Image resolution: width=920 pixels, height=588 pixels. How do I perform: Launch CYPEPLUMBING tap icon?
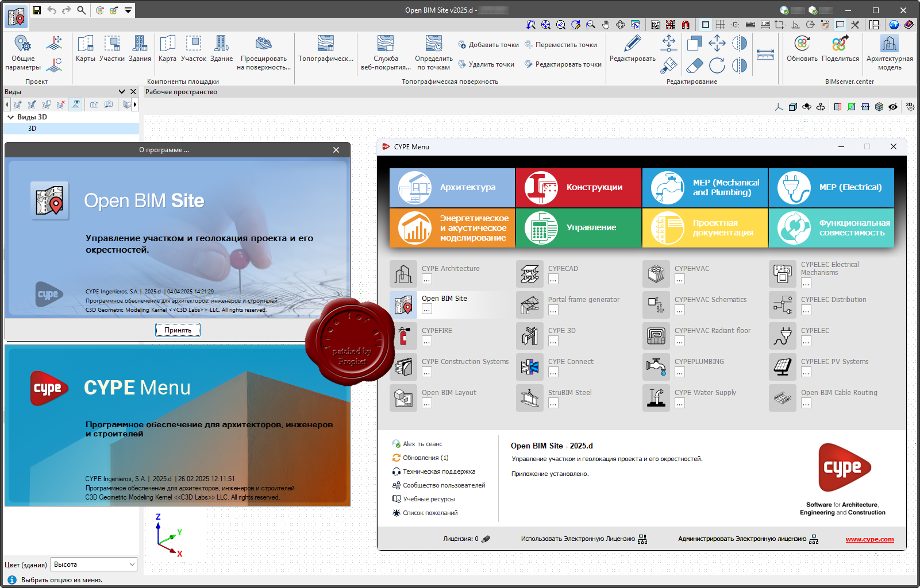pos(656,367)
